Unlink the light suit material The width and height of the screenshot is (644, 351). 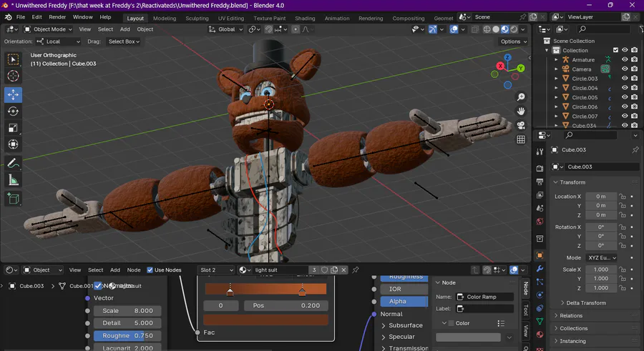coord(343,270)
